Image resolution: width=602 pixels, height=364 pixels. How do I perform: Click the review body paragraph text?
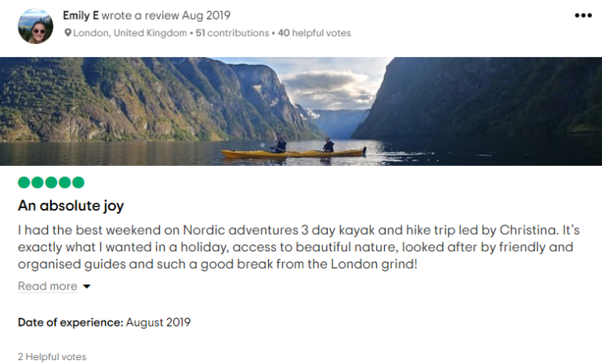[299, 247]
